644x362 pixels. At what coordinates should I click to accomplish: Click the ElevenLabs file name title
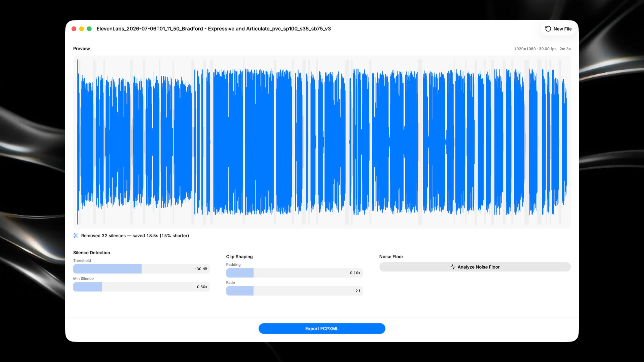[x=214, y=29]
